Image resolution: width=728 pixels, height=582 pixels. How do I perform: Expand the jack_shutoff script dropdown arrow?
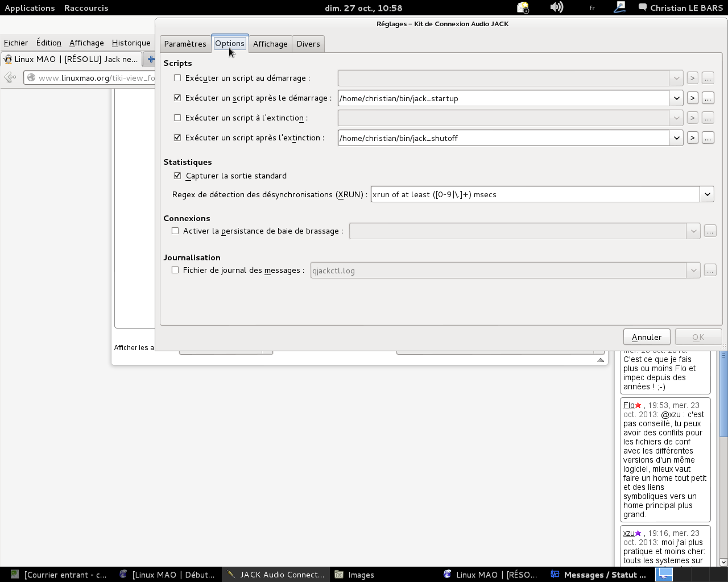pos(676,138)
